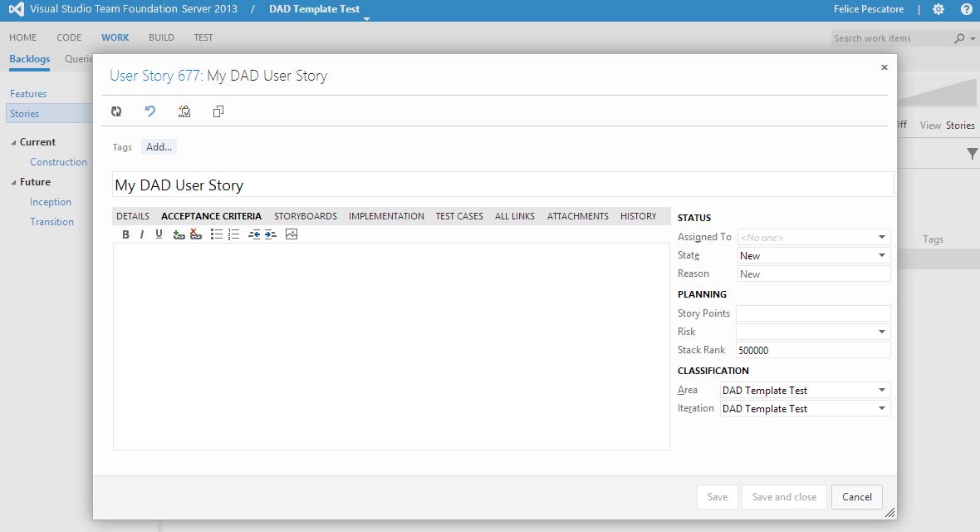Insert a bulleted list

point(216,234)
